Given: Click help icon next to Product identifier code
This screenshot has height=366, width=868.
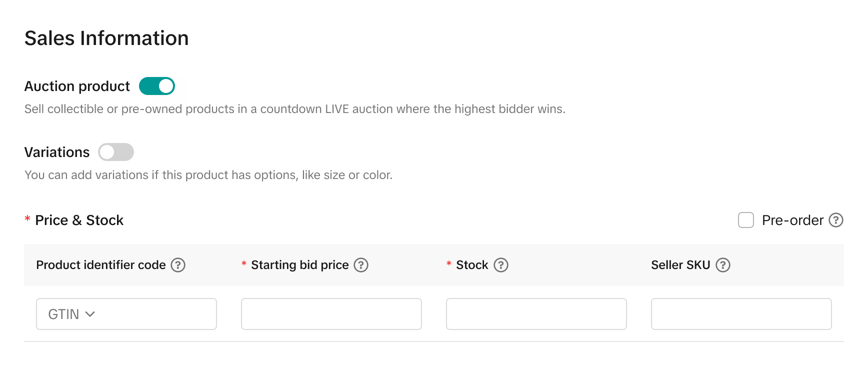Looking at the screenshot, I should pos(178,265).
